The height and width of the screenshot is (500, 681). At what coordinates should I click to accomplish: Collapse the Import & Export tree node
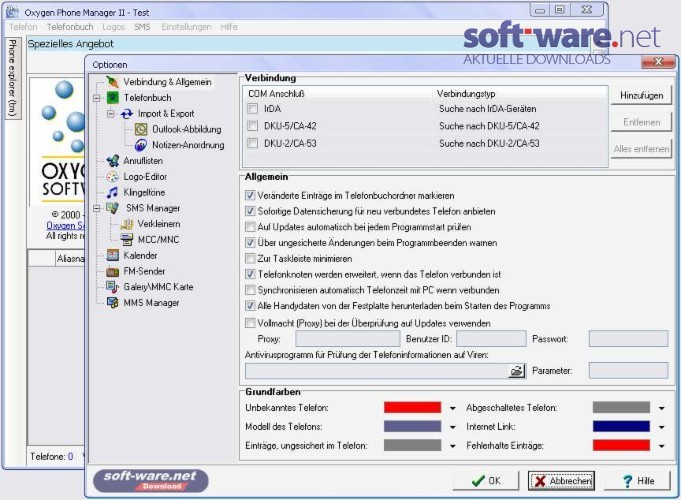[x=111, y=114]
